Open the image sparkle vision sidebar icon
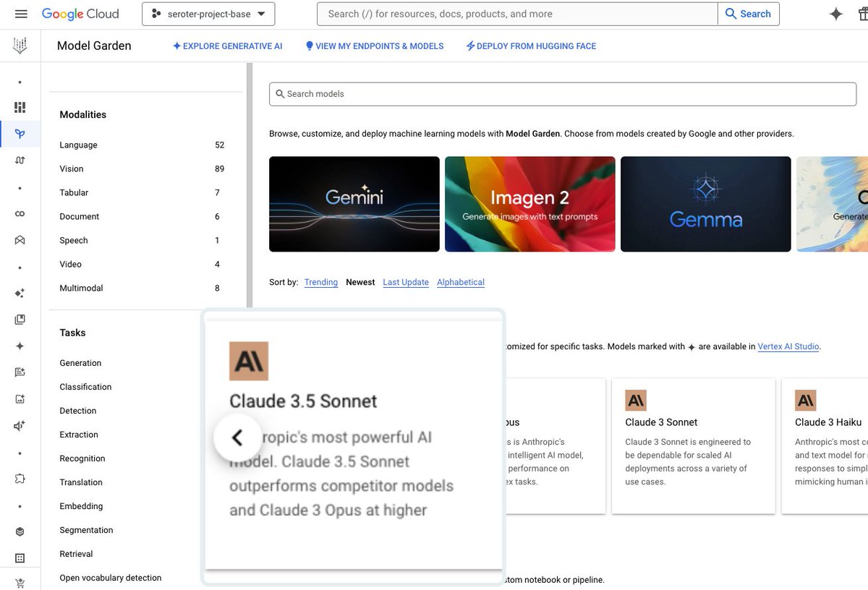The image size is (868, 590). [x=20, y=399]
